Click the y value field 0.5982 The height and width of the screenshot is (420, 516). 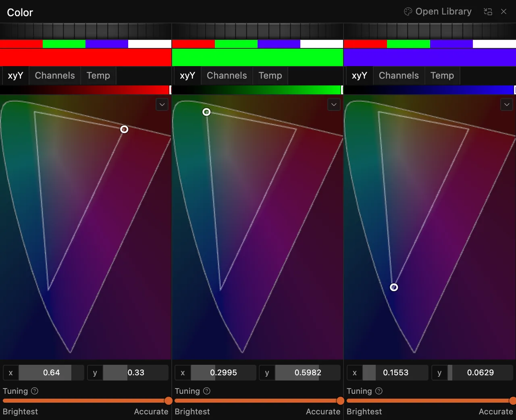tap(308, 373)
